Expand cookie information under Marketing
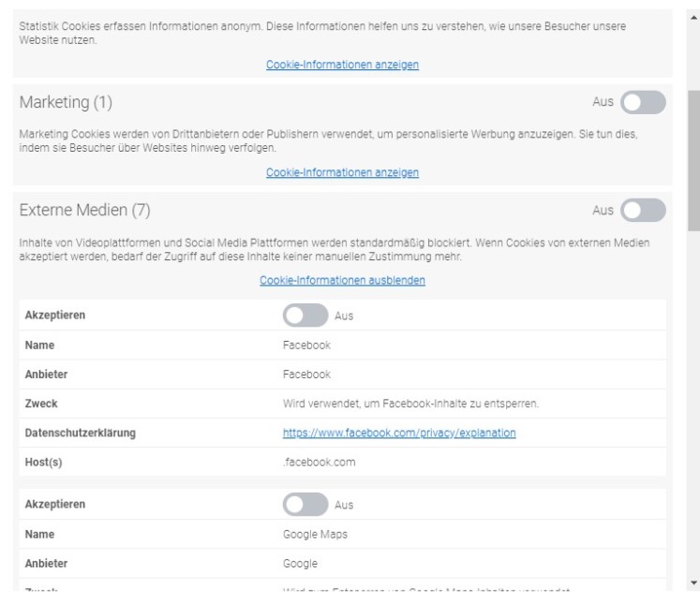 [x=342, y=173]
